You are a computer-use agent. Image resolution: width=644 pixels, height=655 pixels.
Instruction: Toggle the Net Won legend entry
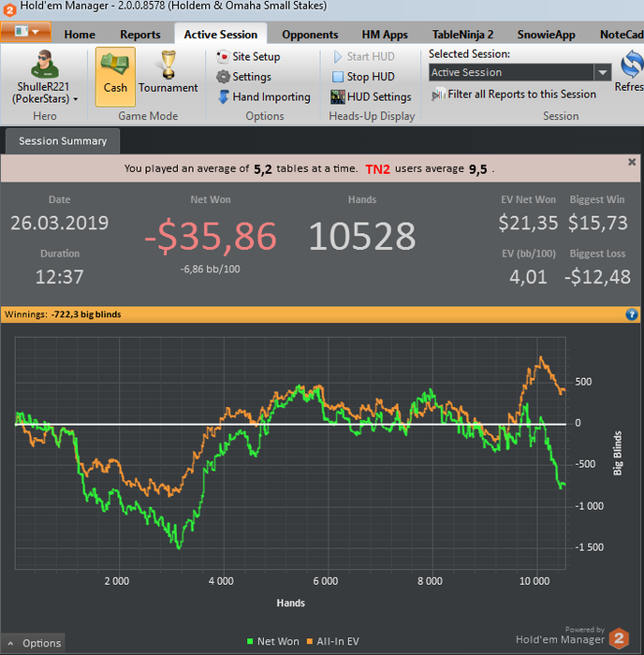point(273,641)
